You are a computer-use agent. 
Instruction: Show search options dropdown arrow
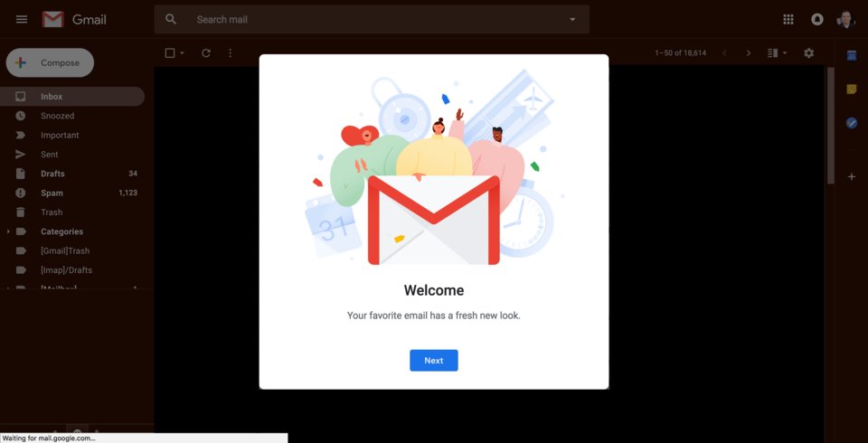pos(572,19)
